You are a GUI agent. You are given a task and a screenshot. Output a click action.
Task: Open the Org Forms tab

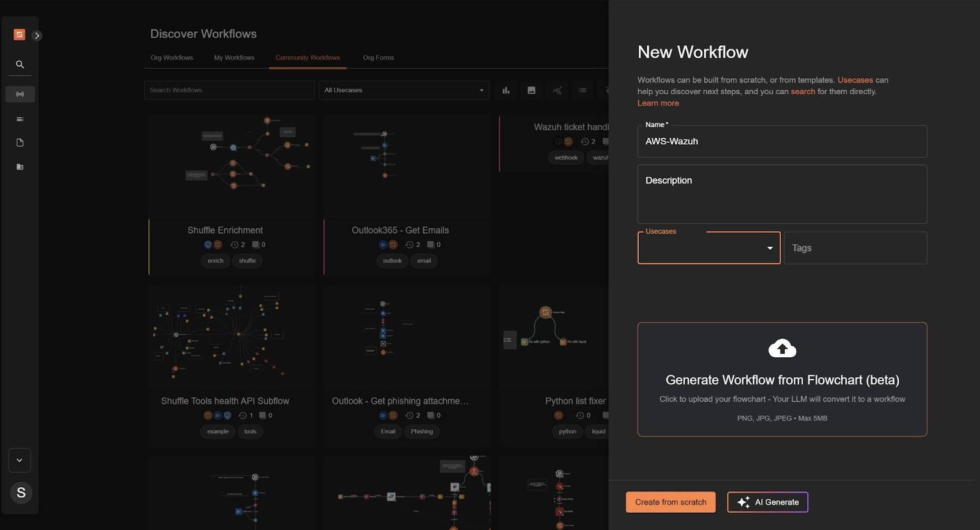coord(379,58)
